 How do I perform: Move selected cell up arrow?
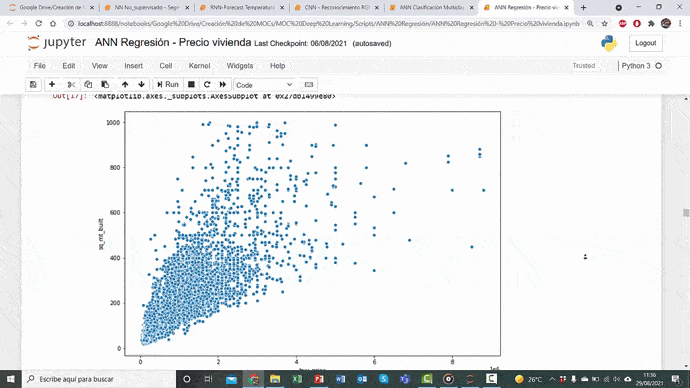click(125, 84)
